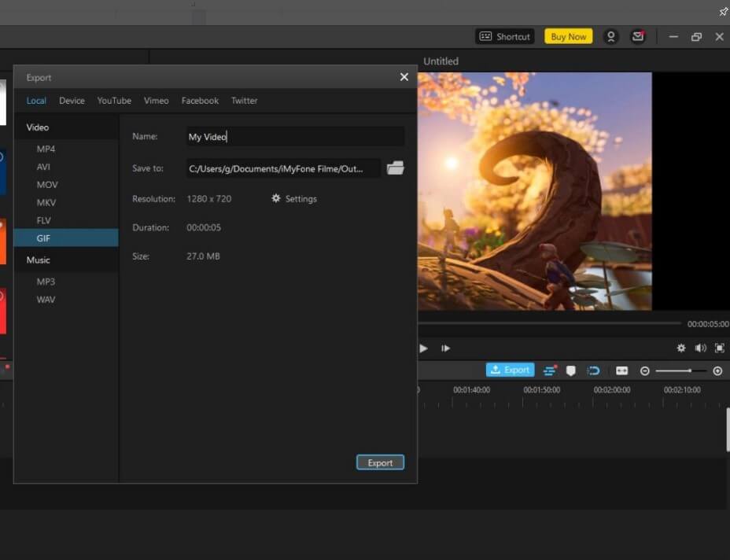This screenshot has width=730, height=560.
Task: Switch preview to fullscreen
Action: click(719, 348)
